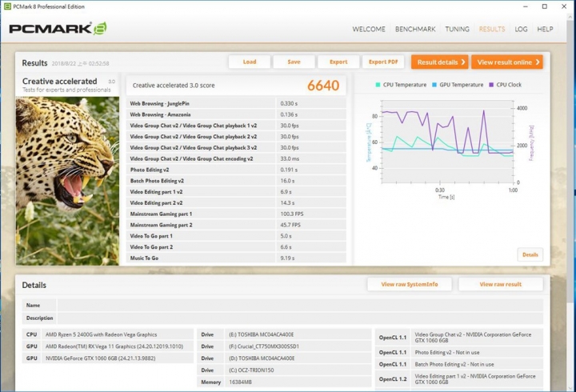Click the Description input field
Viewport: 576px width, 392px height.
300,318
